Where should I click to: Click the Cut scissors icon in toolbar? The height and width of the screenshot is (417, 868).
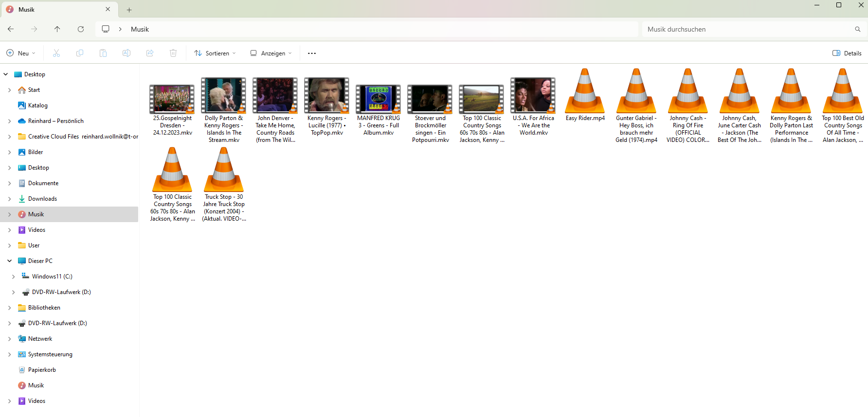[56, 53]
